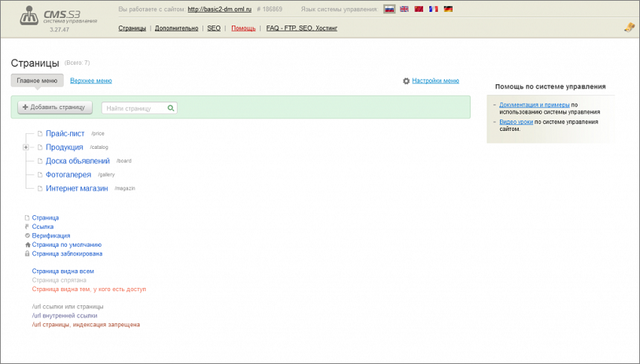Click the /magazin URL text
Image resolution: width=640 pixels, height=364 pixels.
pos(124,188)
